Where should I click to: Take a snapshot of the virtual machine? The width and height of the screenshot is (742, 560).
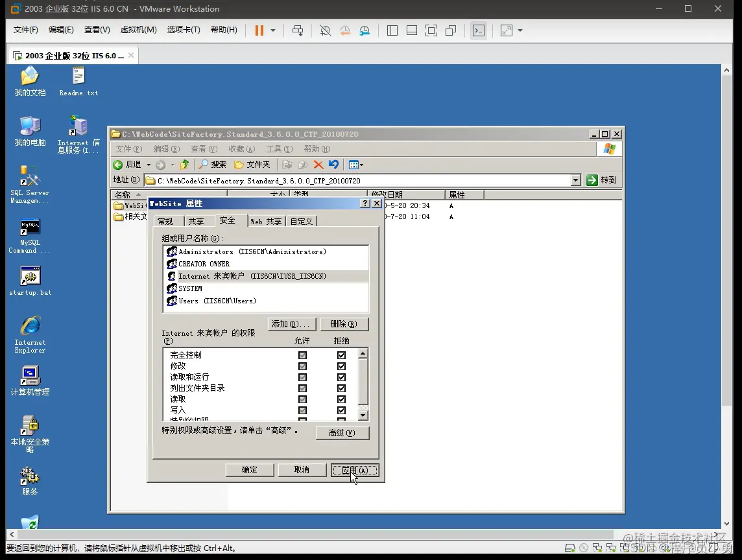(x=325, y=30)
